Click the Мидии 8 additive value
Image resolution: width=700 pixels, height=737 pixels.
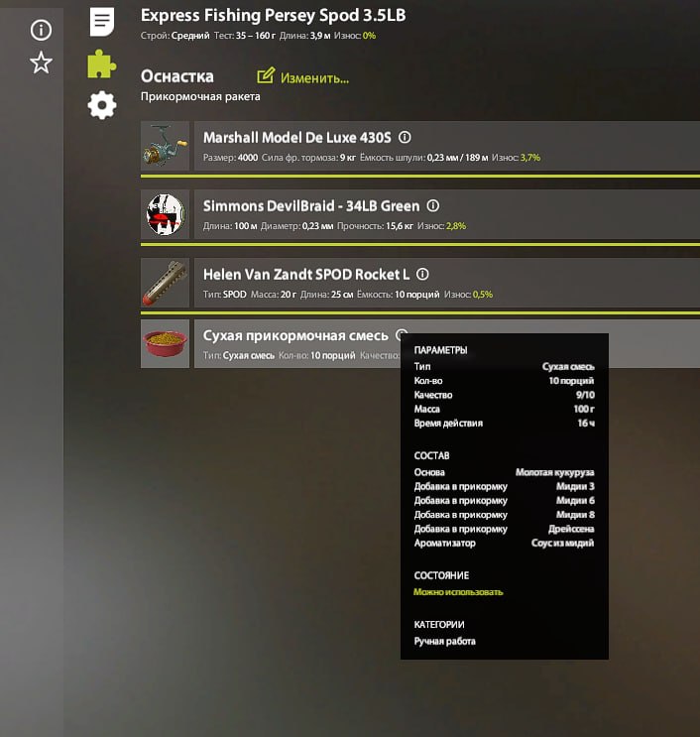575,515
